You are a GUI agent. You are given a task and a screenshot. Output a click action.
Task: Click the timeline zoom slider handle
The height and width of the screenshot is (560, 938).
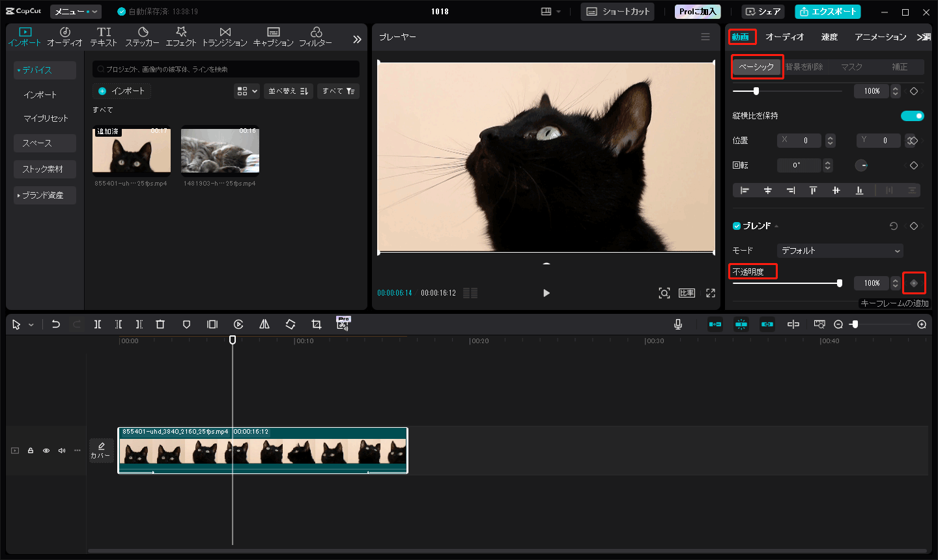[x=855, y=324]
